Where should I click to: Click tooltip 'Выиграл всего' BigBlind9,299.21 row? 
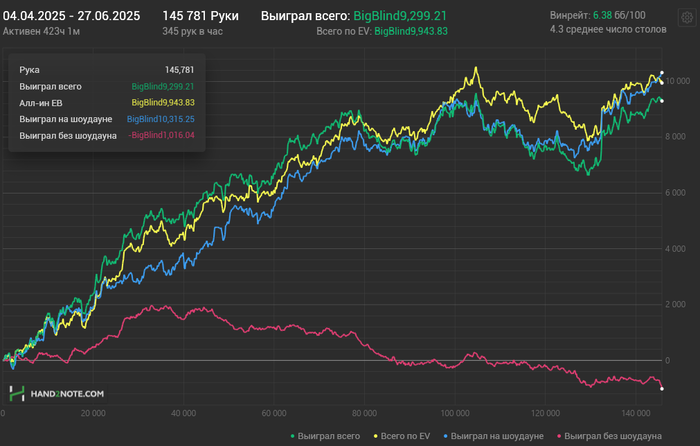point(107,87)
